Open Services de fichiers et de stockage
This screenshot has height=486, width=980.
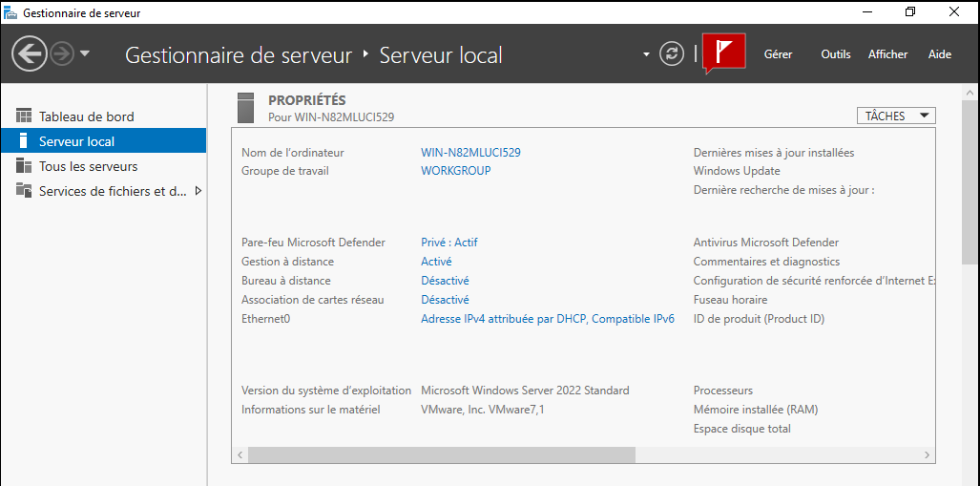click(x=104, y=191)
